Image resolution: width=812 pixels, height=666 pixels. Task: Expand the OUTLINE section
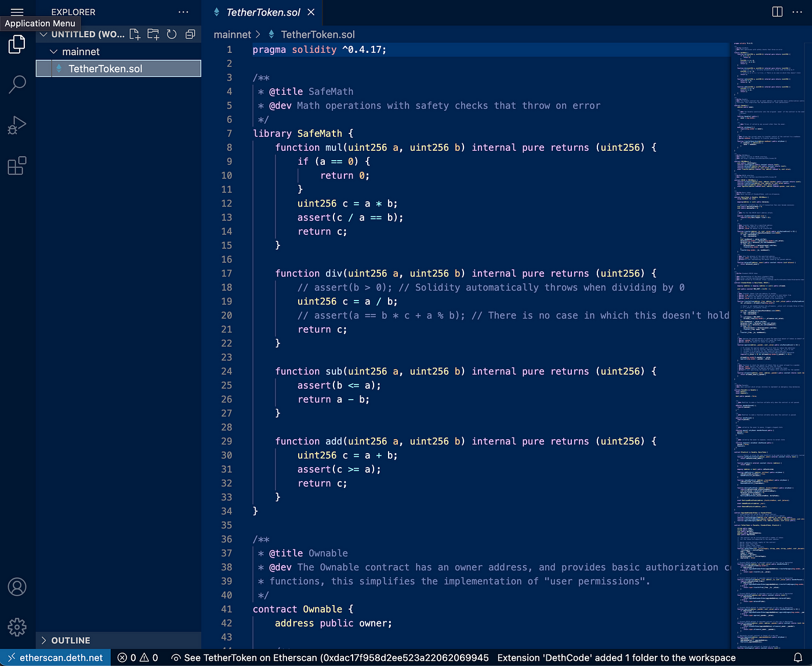118,640
